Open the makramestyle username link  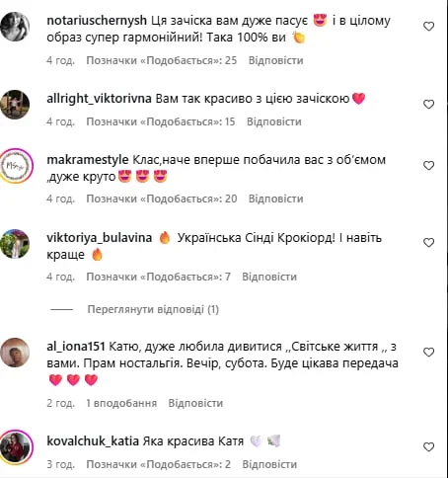88,160
